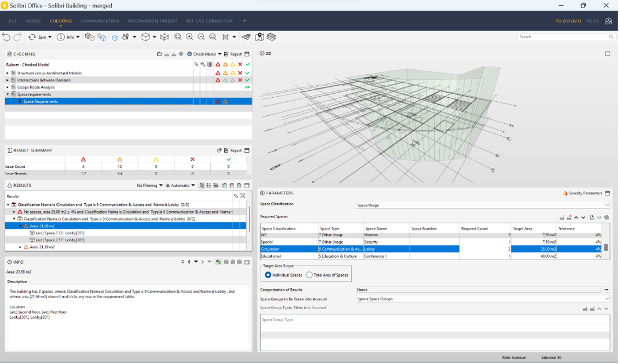Open the Space Groups to Be Taken dropdown
Screen dimensions: 620x364
coord(607,299)
